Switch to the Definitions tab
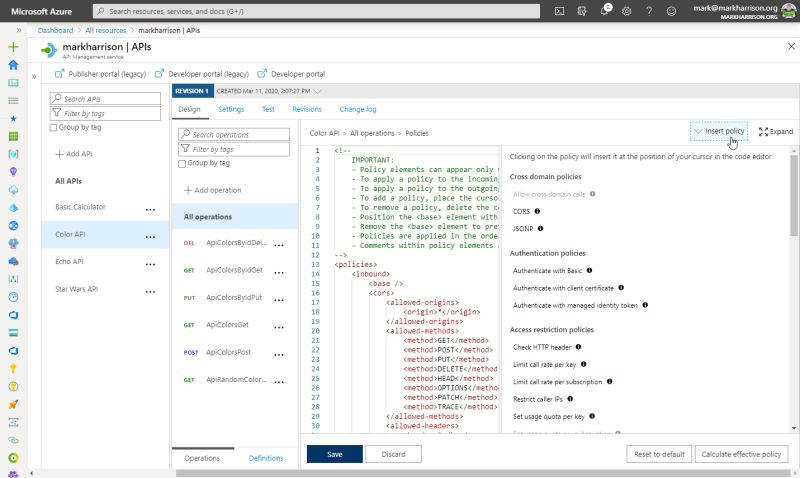The image size is (800, 478). pos(266,458)
